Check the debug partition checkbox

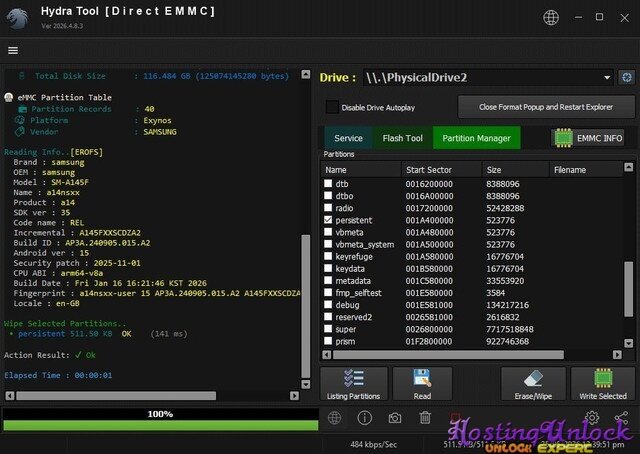coord(328,304)
